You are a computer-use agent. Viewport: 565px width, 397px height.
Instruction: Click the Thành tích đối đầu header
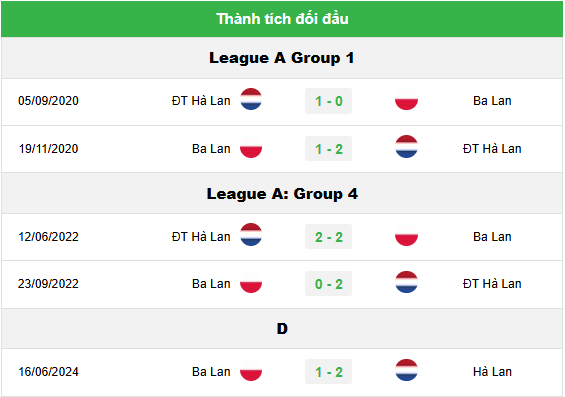tap(282, 19)
